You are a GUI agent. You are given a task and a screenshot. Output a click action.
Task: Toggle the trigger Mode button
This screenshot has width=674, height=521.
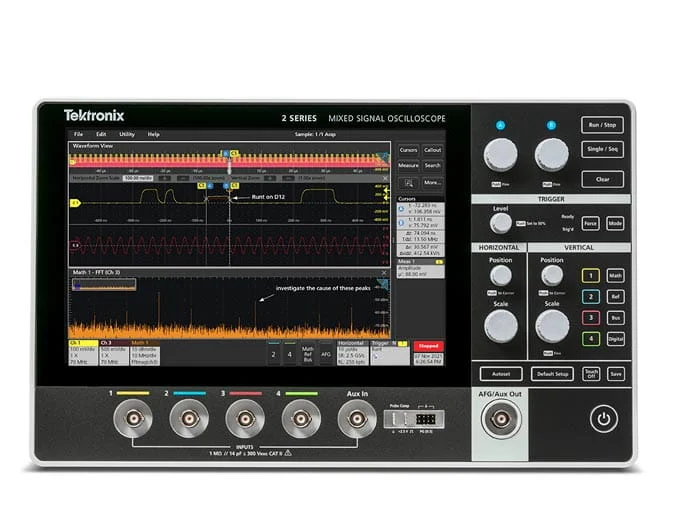click(616, 223)
